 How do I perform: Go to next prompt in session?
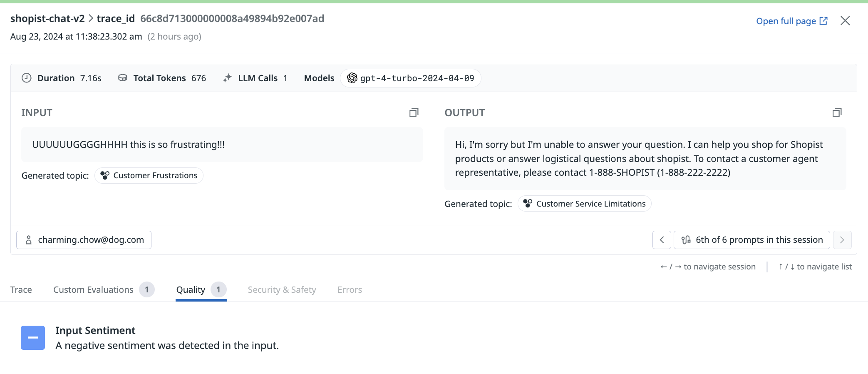(842, 240)
